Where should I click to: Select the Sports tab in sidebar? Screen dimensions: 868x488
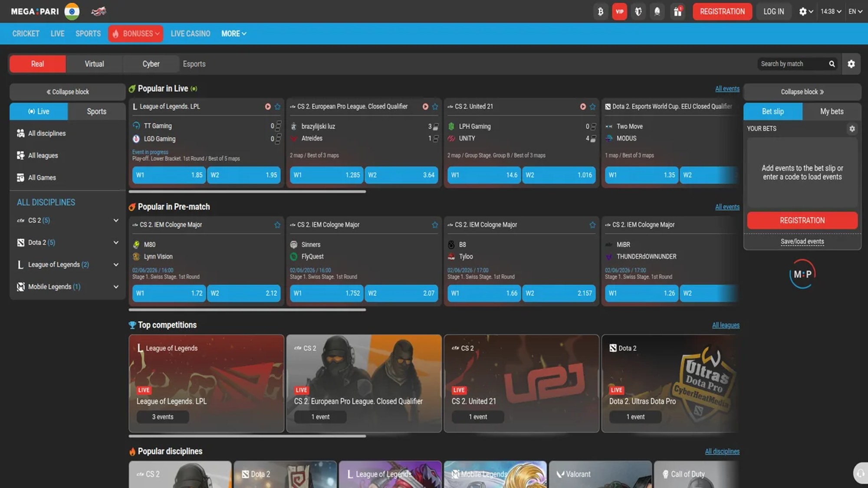click(96, 111)
